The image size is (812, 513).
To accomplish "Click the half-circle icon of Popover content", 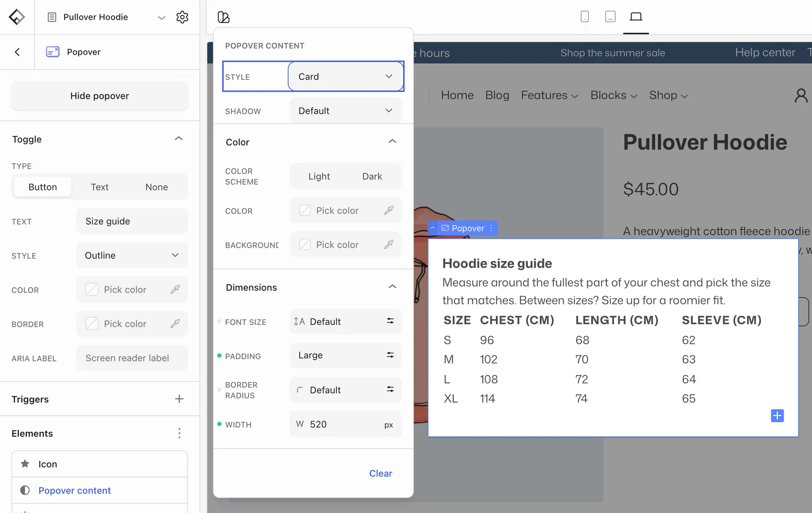I will point(25,490).
